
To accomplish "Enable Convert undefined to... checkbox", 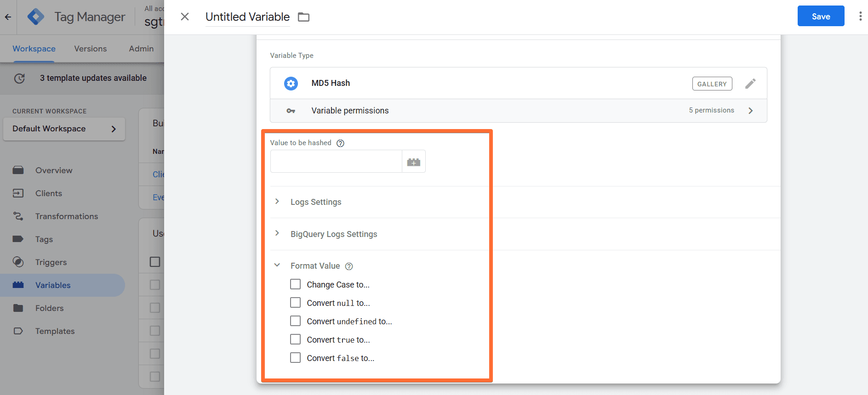I will click(x=295, y=321).
